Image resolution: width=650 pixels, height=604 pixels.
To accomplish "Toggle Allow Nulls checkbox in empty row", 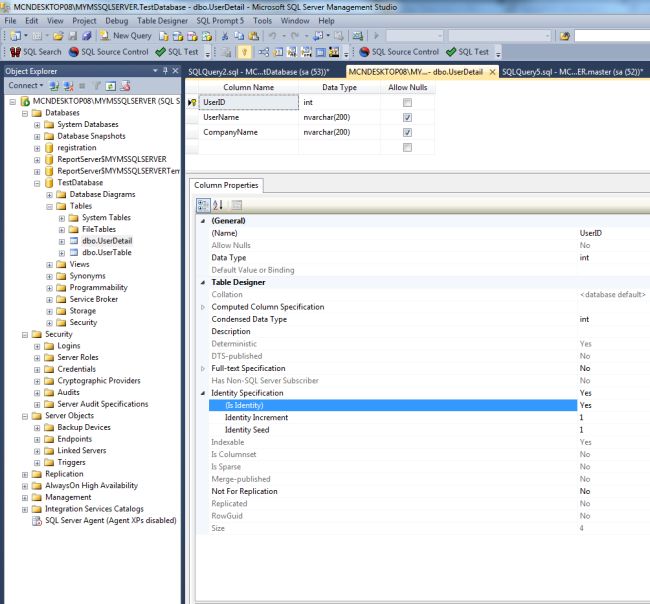I will (x=407, y=147).
